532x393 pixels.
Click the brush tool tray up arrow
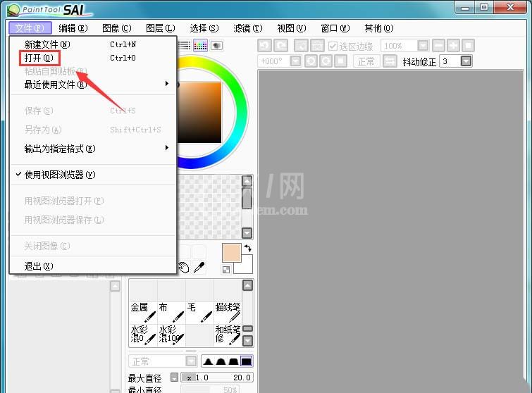[247, 286]
